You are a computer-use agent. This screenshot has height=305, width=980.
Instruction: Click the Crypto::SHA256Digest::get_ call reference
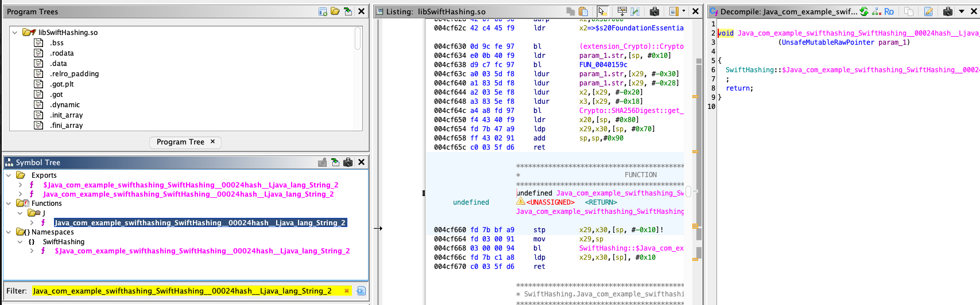[x=632, y=111]
